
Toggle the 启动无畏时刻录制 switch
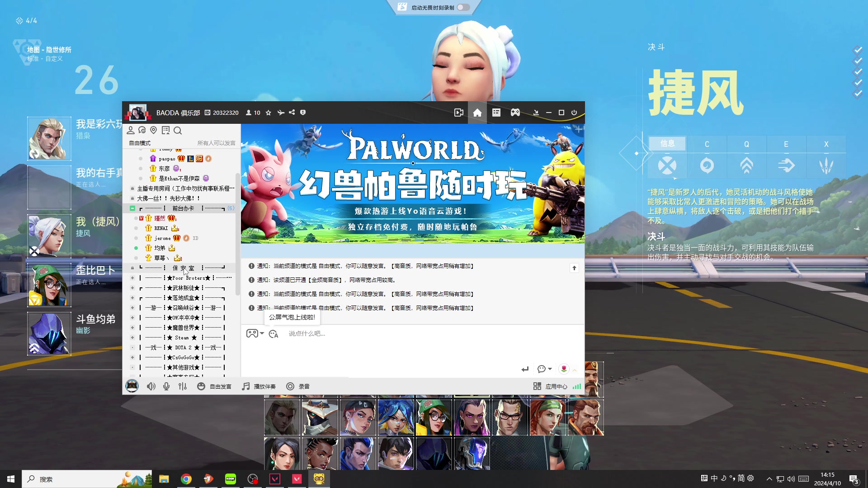tap(463, 7)
